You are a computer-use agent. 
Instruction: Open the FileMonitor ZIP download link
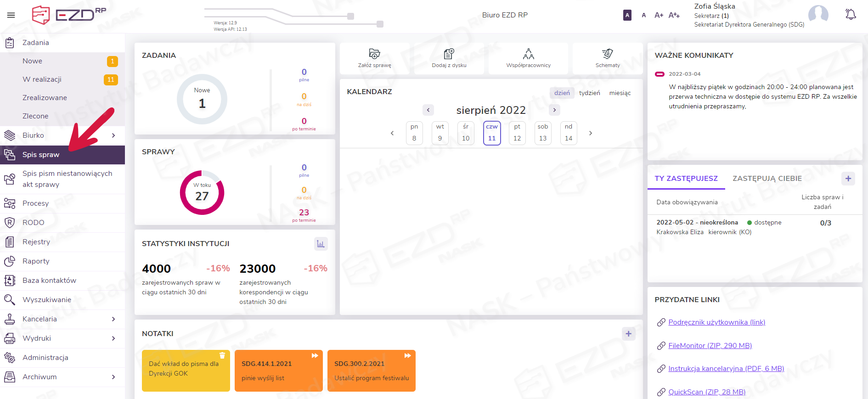[710, 346]
